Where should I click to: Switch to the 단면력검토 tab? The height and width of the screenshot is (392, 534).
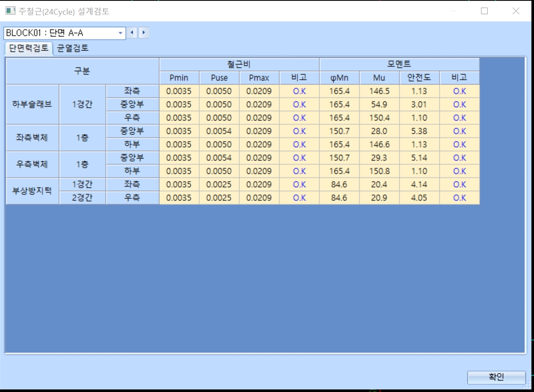pyautogui.click(x=29, y=48)
